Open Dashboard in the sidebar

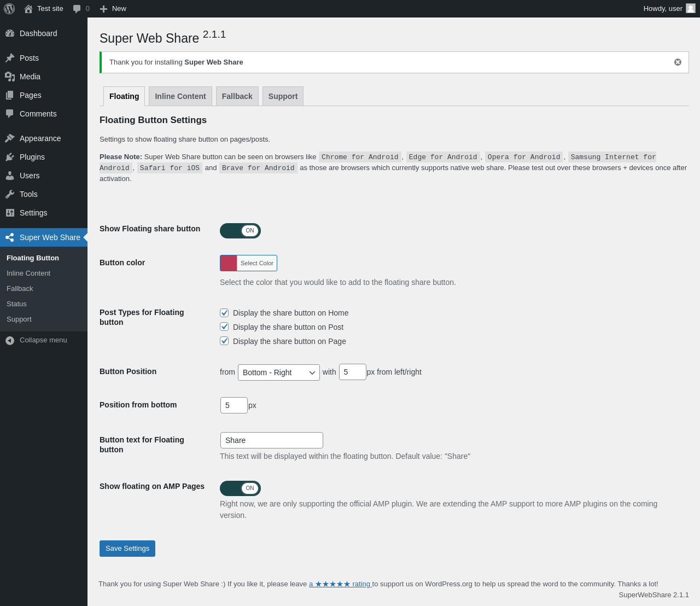44,33
